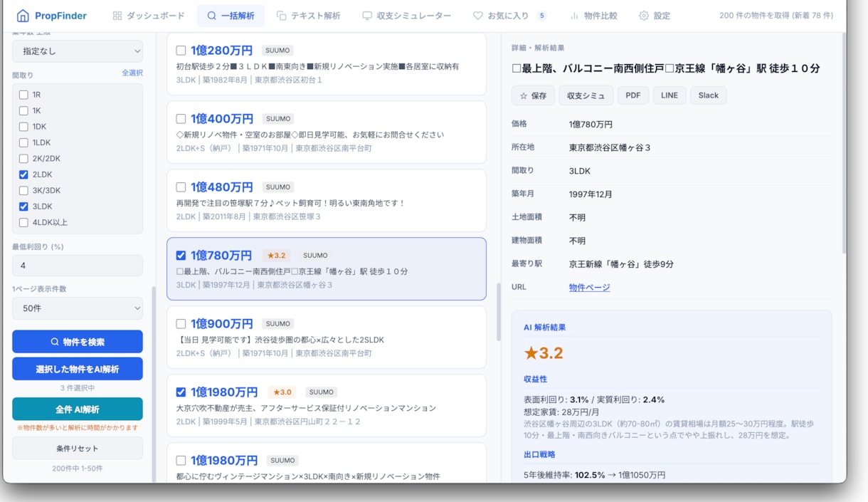This screenshot has height=502, width=868.
Task: Open the ダッシュボード tab
Action: [149, 16]
